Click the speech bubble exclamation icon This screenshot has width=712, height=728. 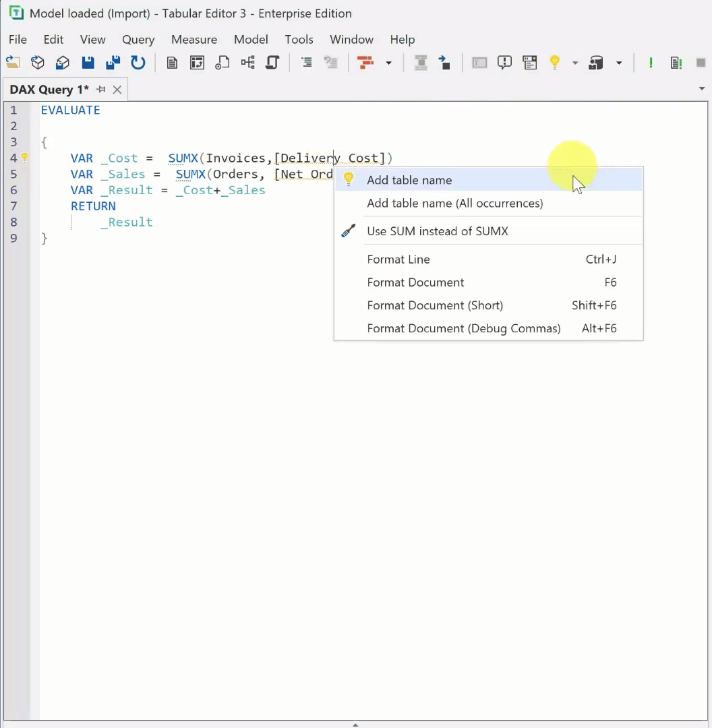(x=504, y=62)
